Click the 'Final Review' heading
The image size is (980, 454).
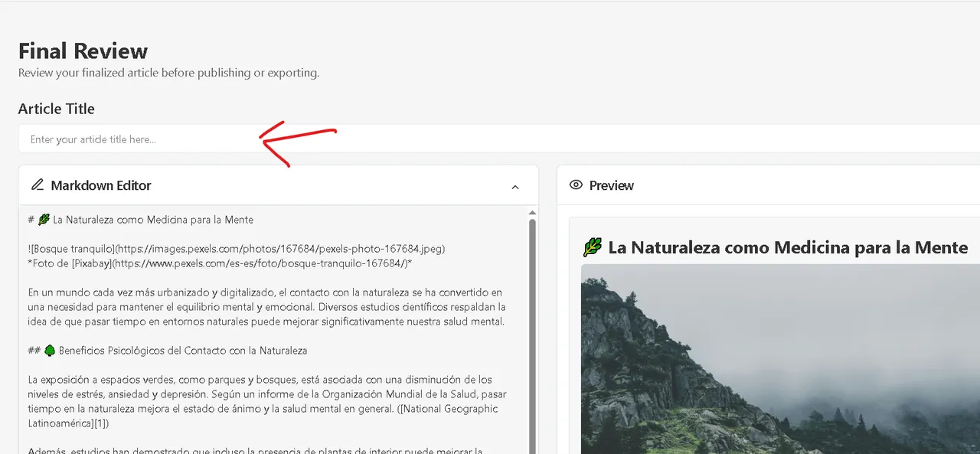83,51
